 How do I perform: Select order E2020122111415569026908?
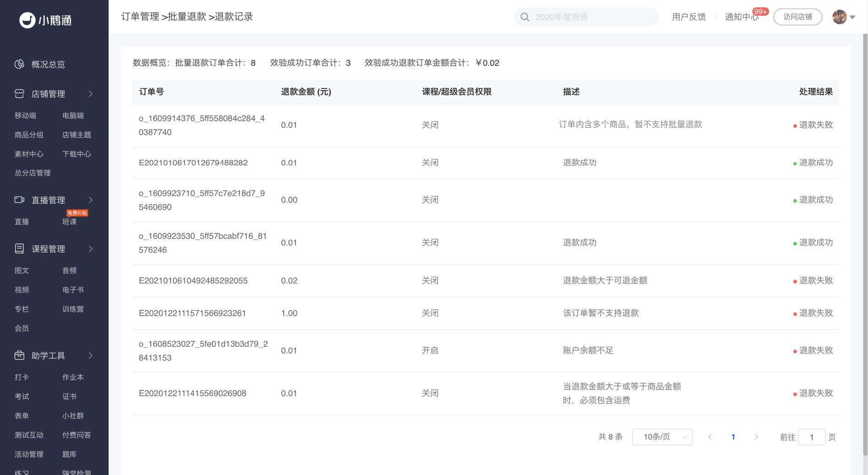pyautogui.click(x=192, y=393)
